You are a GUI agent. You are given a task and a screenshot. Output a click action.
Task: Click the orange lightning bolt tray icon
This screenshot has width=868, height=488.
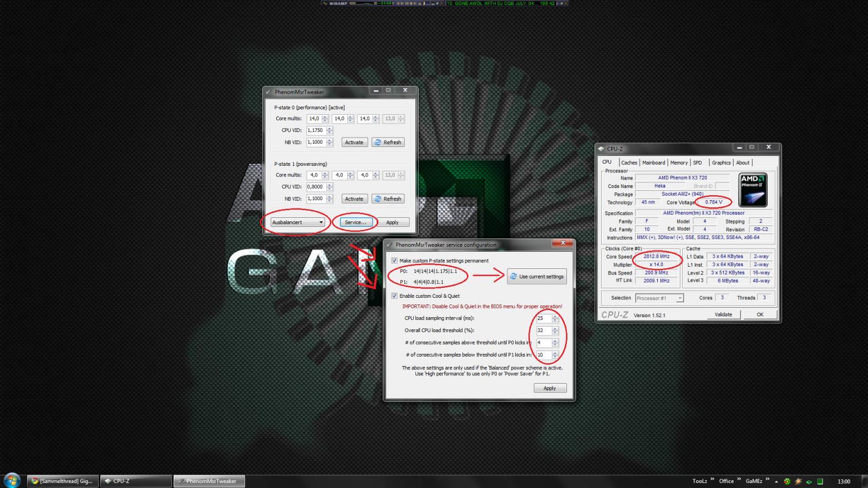coord(798,481)
